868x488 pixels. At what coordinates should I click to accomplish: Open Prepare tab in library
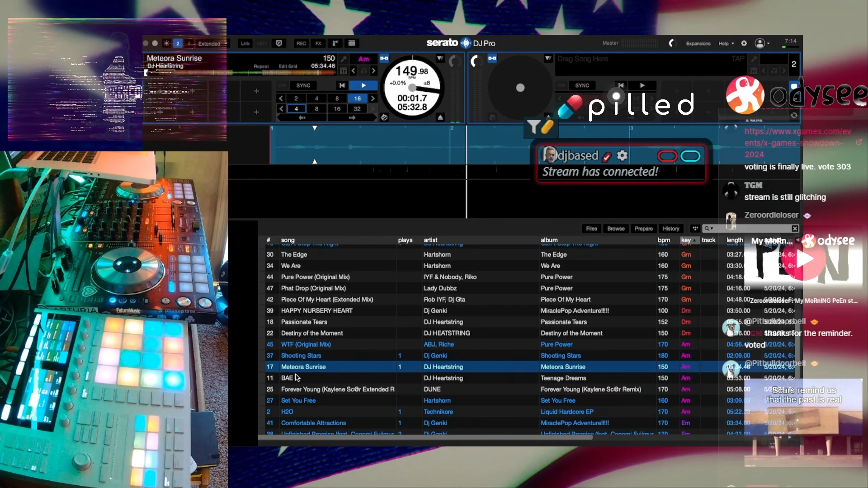[643, 229]
